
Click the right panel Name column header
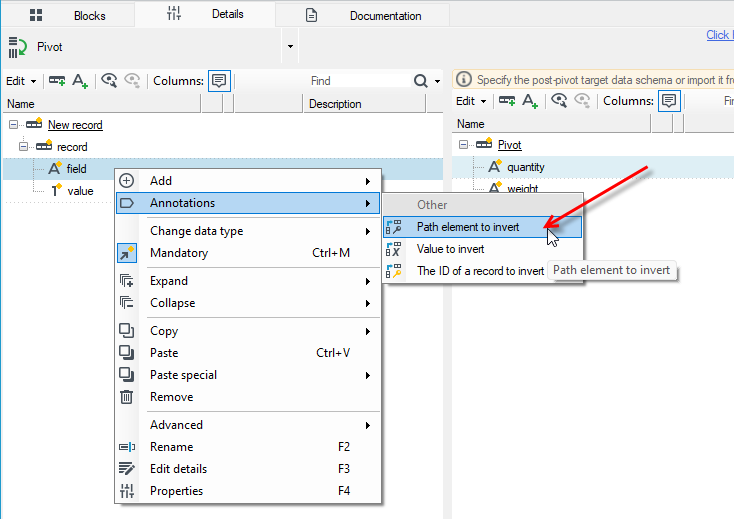tap(552, 124)
